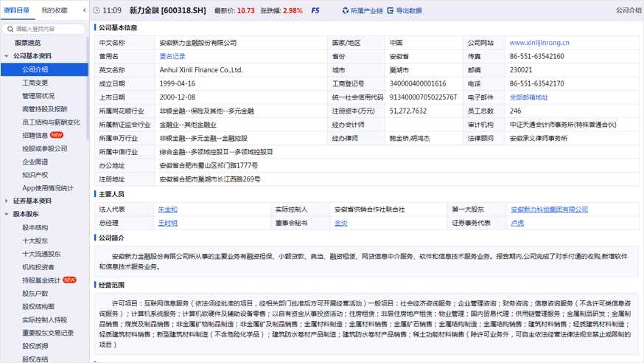Open the 第一大股东 company link
This screenshot has width=644, height=363.
point(549,210)
